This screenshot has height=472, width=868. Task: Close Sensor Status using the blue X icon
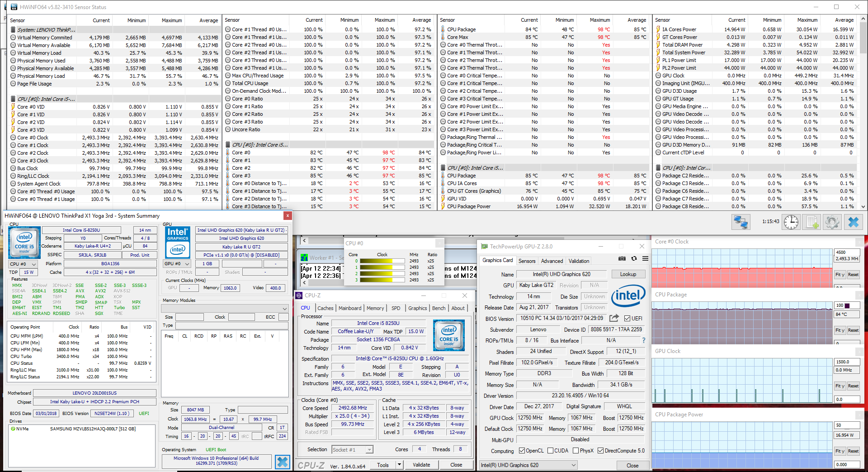(x=854, y=222)
